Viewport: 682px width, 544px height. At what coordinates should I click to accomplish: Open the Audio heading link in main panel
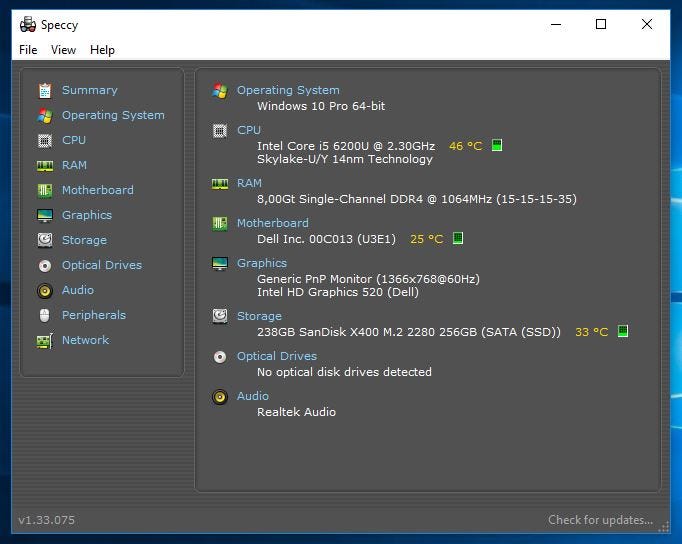(x=253, y=396)
